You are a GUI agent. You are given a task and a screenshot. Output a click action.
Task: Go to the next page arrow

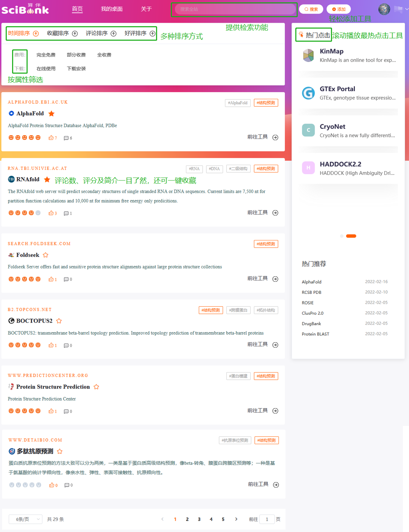click(236, 519)
